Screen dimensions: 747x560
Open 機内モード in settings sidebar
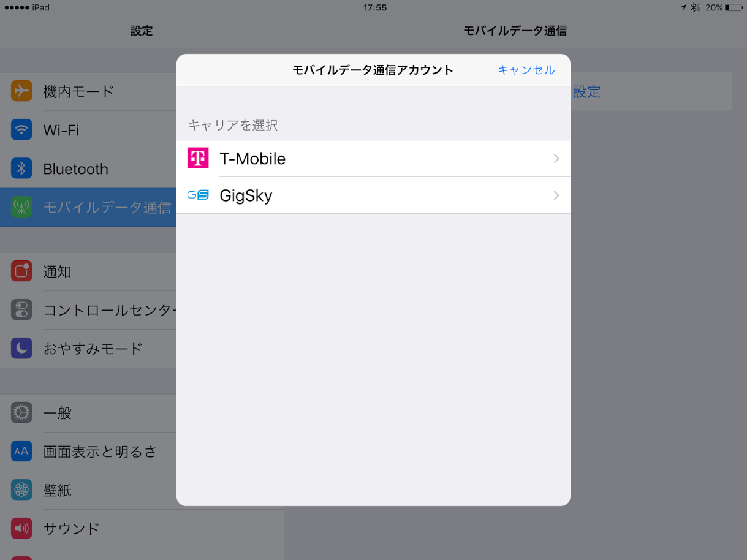[x=88, y=91]
